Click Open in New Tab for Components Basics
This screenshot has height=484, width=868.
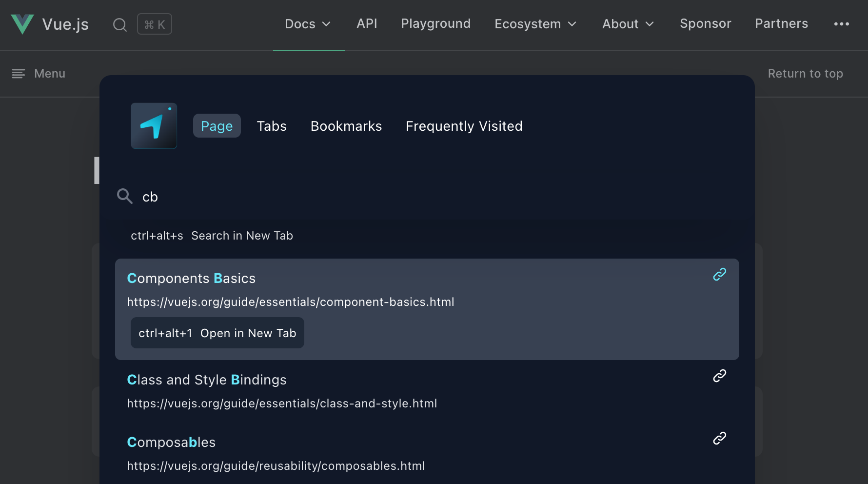point(217,333)
